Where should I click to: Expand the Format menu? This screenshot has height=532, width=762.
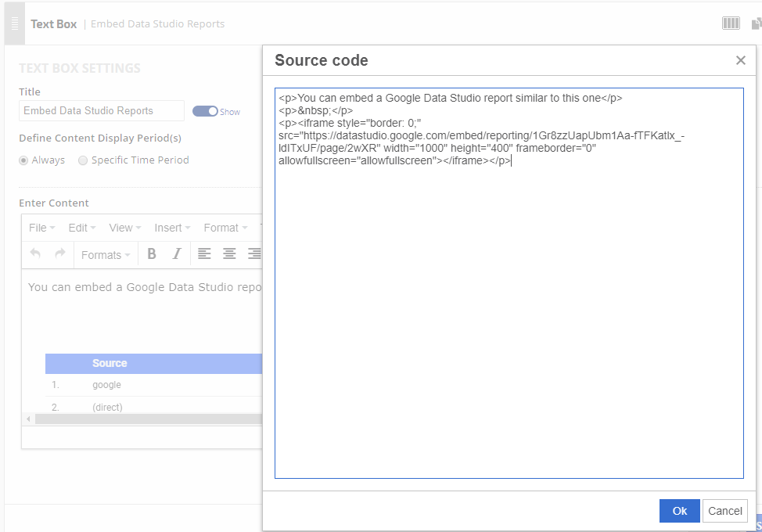tap(225, 228)
